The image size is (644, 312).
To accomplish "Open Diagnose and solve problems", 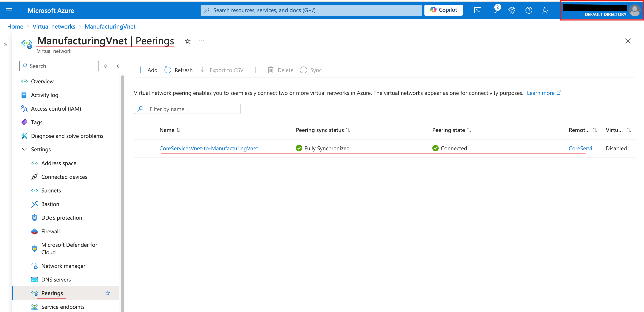I will coord(67,136).
